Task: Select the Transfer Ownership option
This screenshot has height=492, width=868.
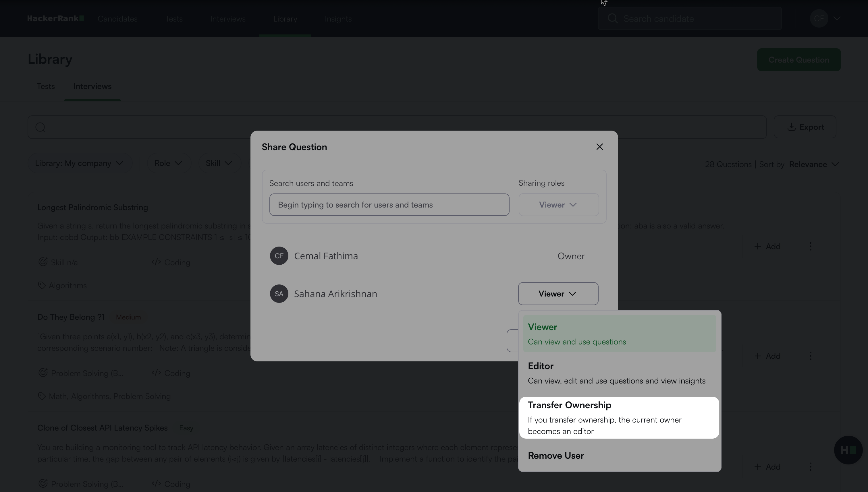Action: 619,418
